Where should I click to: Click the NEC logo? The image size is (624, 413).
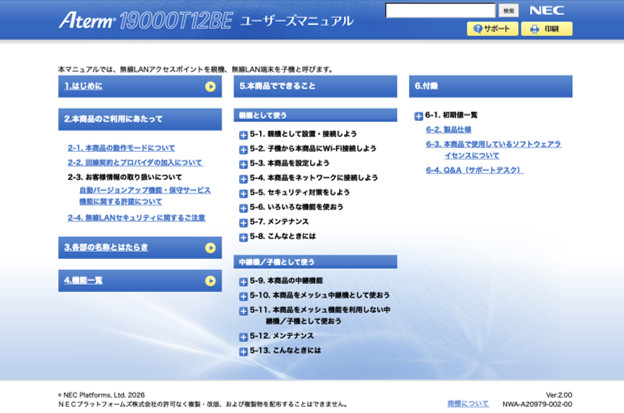(546, 10)
